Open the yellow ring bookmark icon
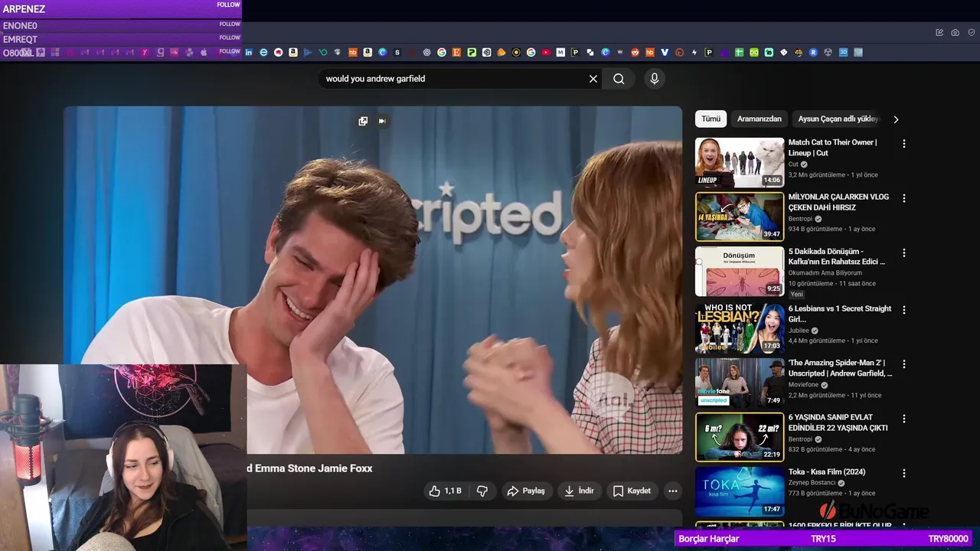Viewport: 980px width, 551px height. 516,52
